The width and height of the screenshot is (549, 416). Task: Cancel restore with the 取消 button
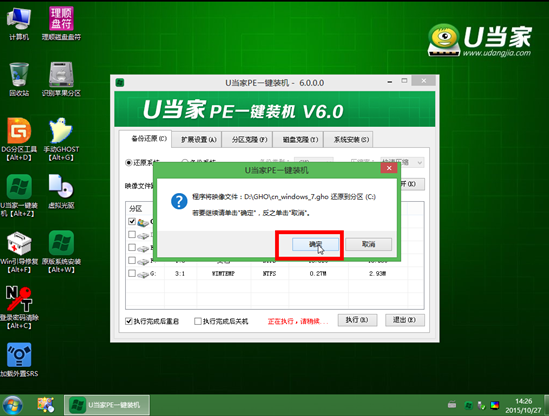pos(368,244)
